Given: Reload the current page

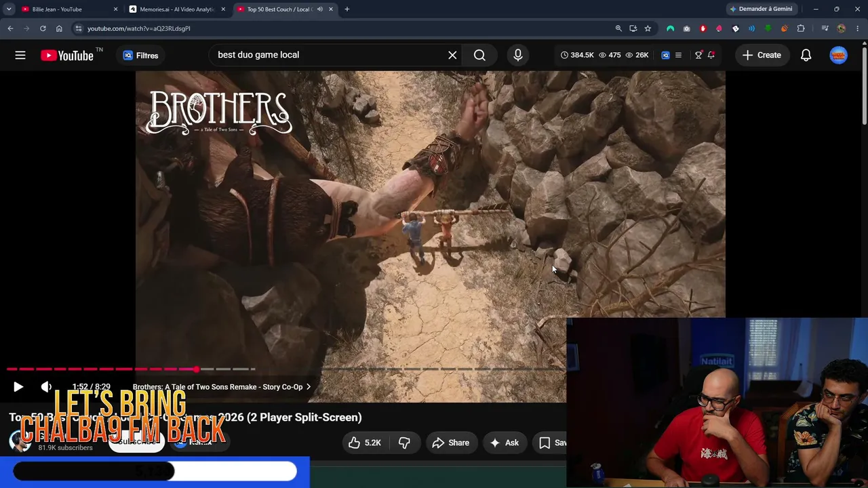Looking at the screenshot, I should click(43, 28).
